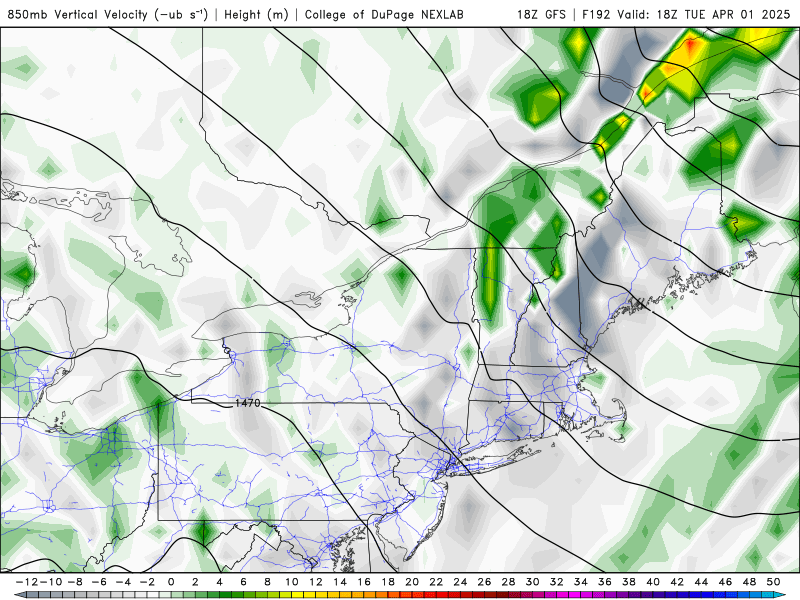Viewport: 800px width, 600px height.
Task: Click the '-2' colorbar scale value
Action: tap(147, 582)
